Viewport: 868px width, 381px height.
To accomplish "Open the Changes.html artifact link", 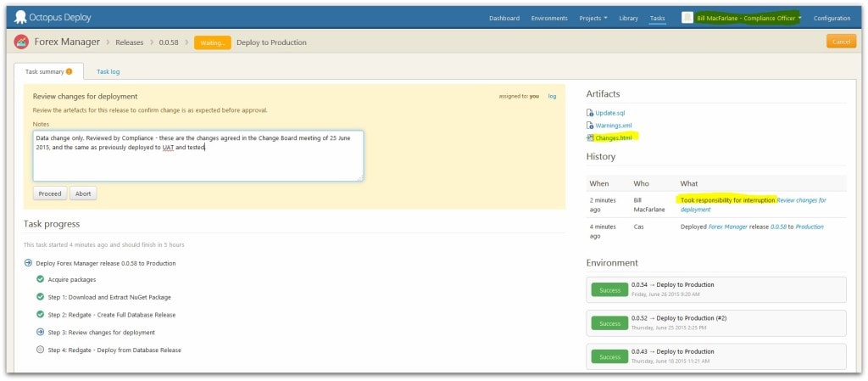I will click(614, 138).
